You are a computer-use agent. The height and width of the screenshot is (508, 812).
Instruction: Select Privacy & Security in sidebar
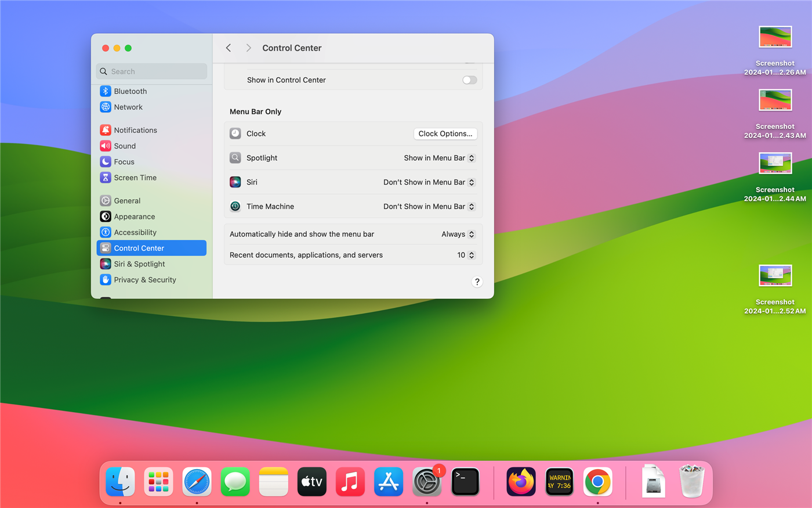144,280
